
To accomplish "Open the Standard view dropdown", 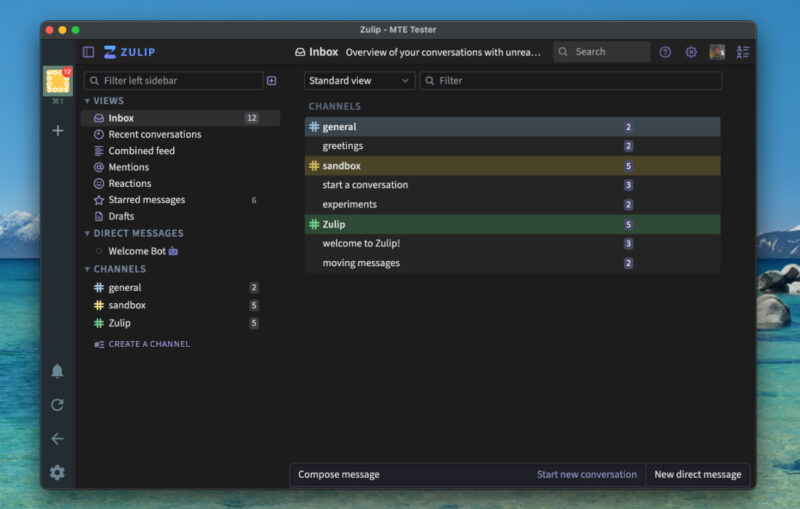I will point(359,81).
